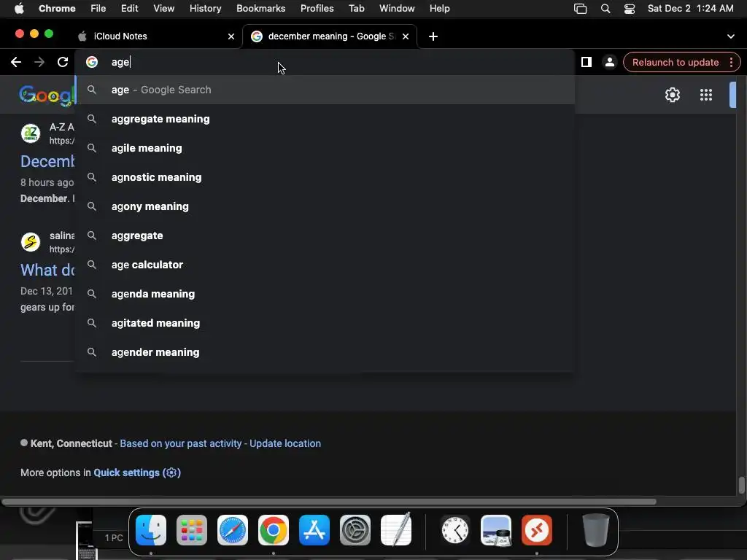Open the Apple menu
This screenshot has width=747, height=560.
(x=19, y=9)
